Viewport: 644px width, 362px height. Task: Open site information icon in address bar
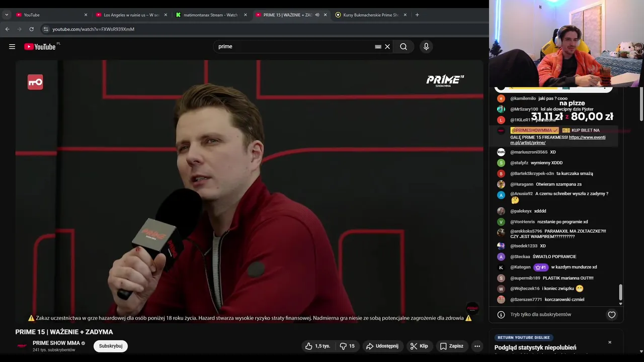(46, 29)
